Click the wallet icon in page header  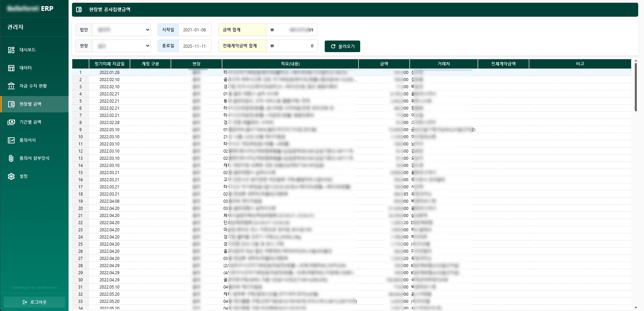click(x=79, y=10)
